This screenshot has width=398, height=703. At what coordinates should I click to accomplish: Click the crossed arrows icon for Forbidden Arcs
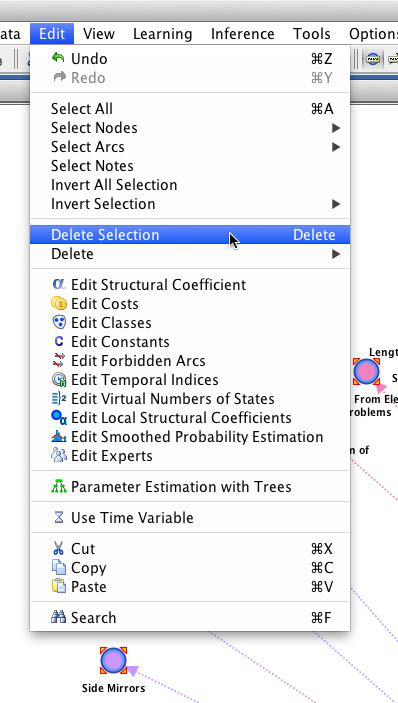tap(59, 360)
